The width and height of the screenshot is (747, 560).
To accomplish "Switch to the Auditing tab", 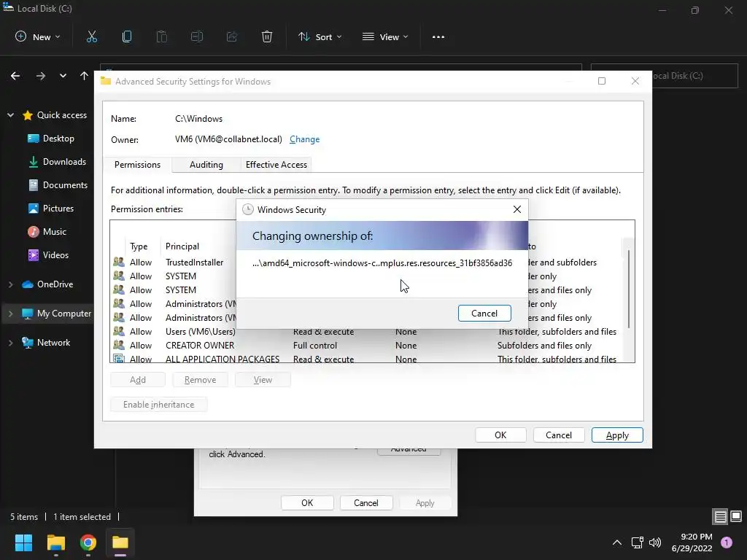I will [x=206, y=165].
